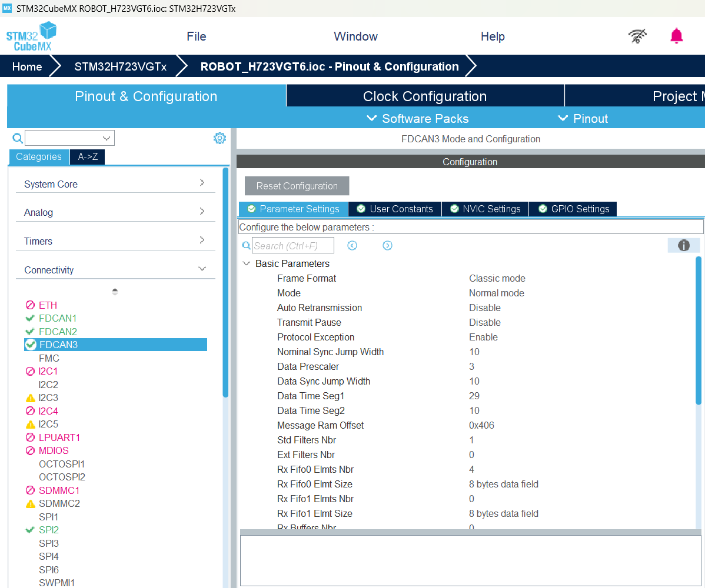Click the warning icon beside I2C5
This screenshot has width=705, height=588.
tap(30, 425)
